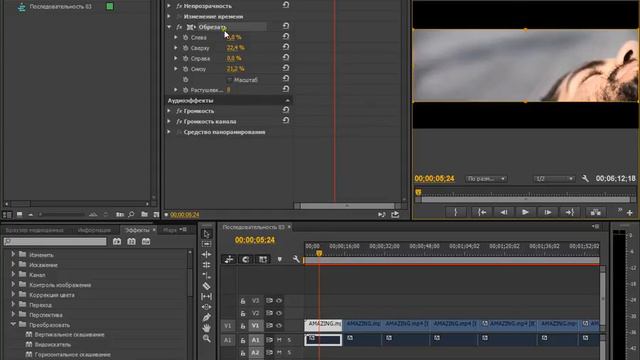Select the timeline sequence tab
The image size is (640, 360).
[x=253, y=227]
